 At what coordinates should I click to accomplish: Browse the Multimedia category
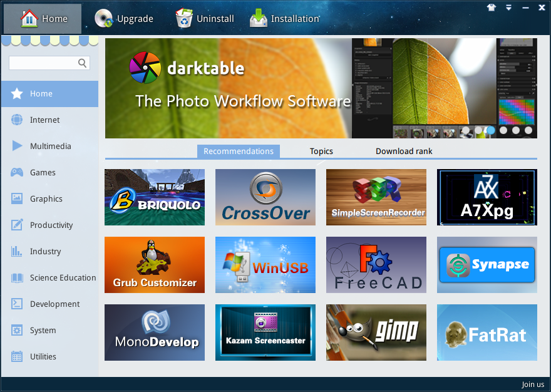point(49,147)
